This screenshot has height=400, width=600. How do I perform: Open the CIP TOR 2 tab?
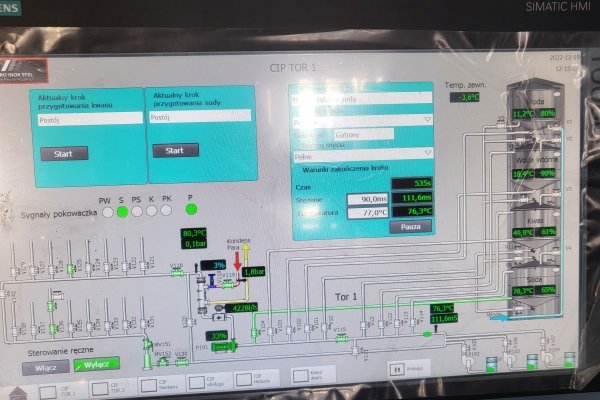point(112,385)
